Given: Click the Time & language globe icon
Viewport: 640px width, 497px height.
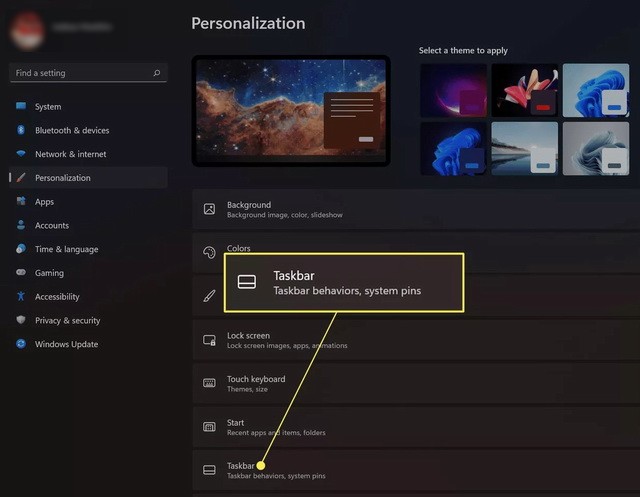Looking at the screenshot, I should tap(21, 248).
